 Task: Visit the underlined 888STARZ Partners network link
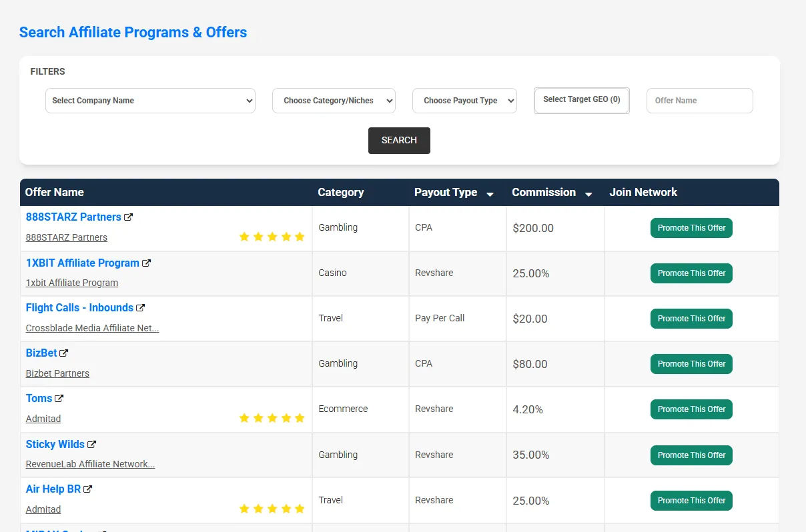67,237
